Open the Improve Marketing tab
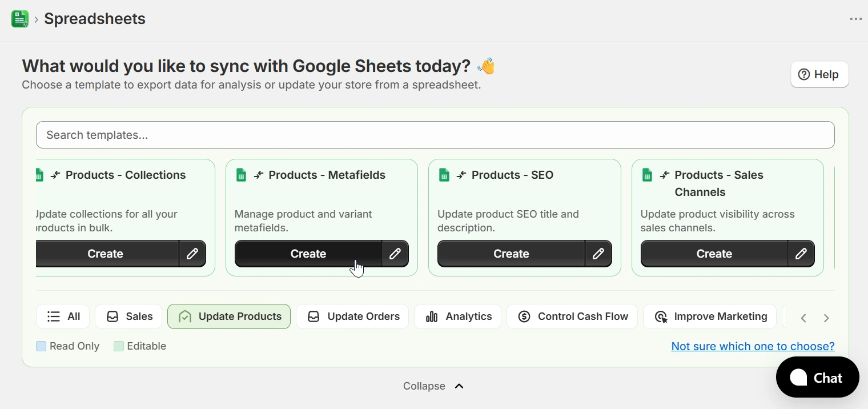This screenshot has height=409, width=868. pos(710,316)
